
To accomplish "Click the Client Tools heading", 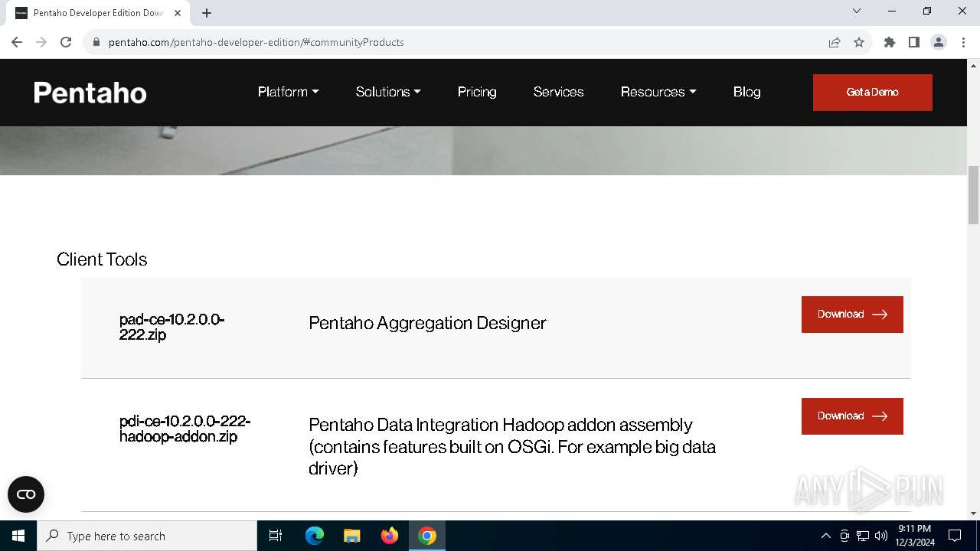I will [x=102, y=259].
